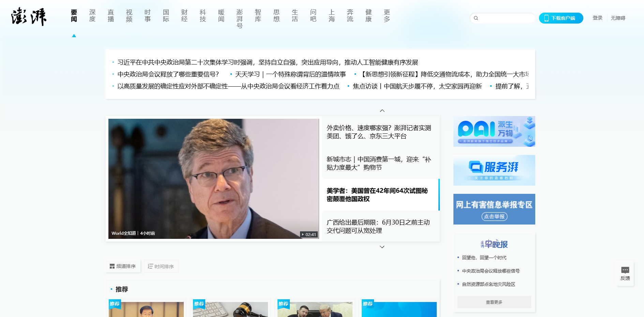Switch to 频道排序 channel sorting
The width and height of the screenshot is (644, 317).
click(x=123, y=266)
